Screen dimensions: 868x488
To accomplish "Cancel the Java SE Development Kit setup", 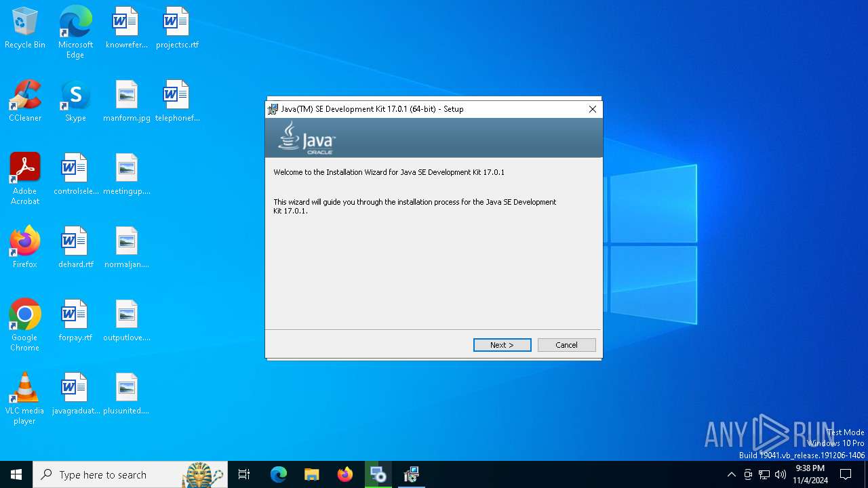I will click(567, 345).
